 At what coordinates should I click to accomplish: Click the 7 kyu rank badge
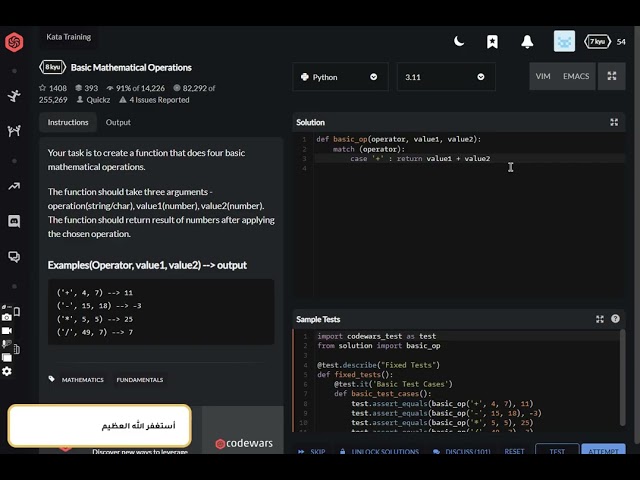point(597,42)
